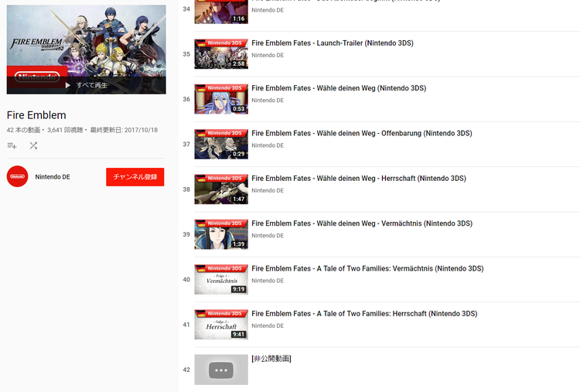Open the Nintendo DE channel name link
580x392 pixels.
pyautogui.click(x=53, y=177)
